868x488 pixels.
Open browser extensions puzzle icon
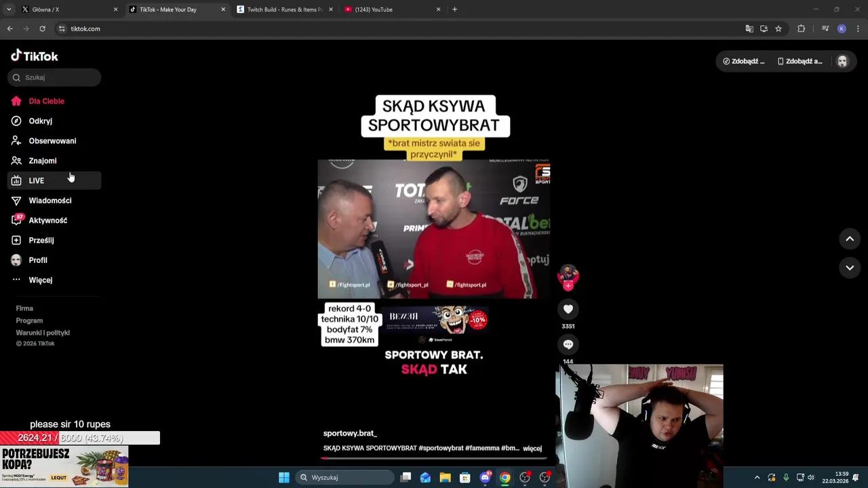coord(802,28)
